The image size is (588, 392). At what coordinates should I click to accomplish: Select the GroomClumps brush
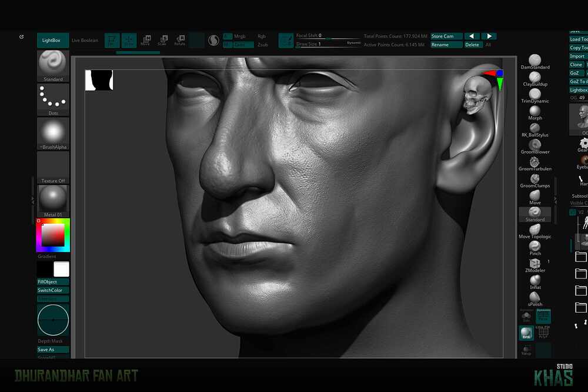click(535, 181)
